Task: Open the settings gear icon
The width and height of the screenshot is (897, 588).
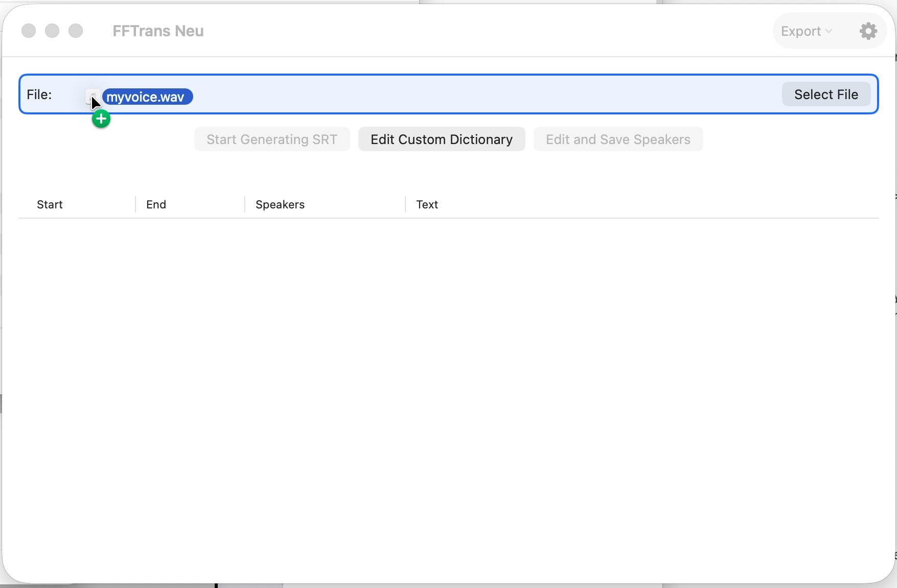Action: [x=868, y=31]
